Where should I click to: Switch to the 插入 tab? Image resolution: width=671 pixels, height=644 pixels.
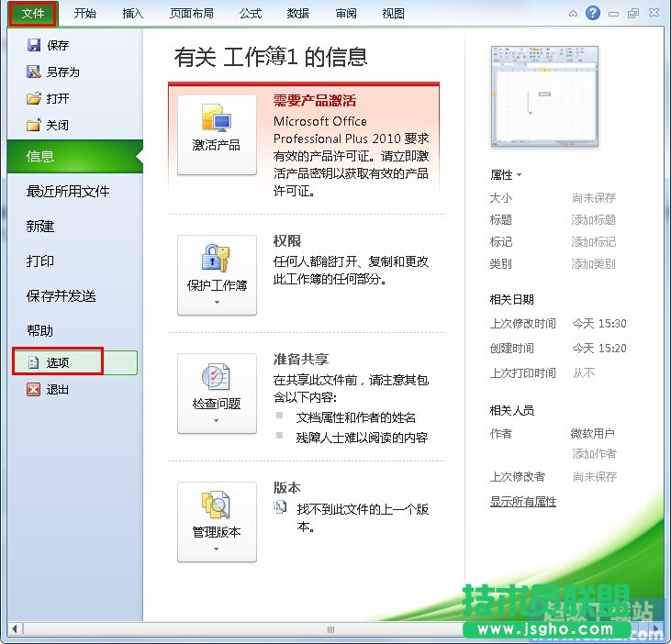(x=133, y=14)
